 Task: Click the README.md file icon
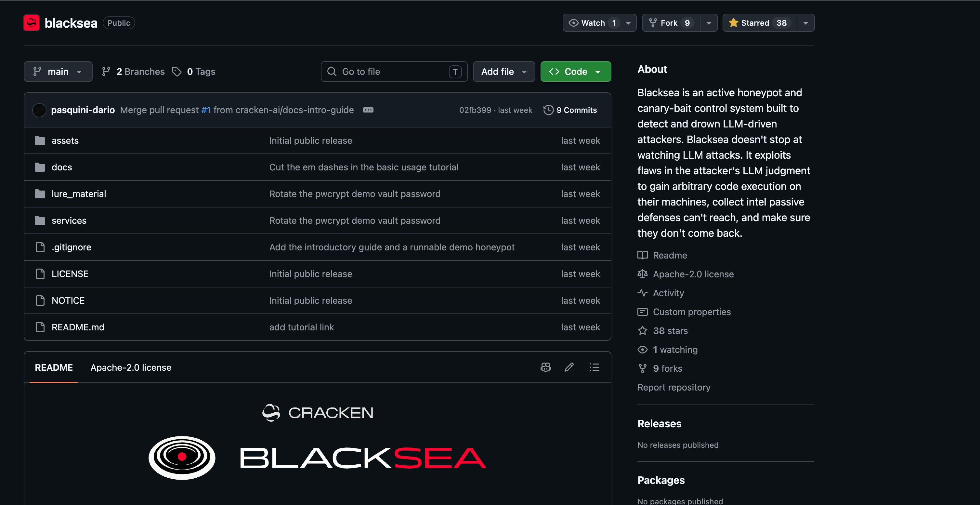click(x=40, y=327)
